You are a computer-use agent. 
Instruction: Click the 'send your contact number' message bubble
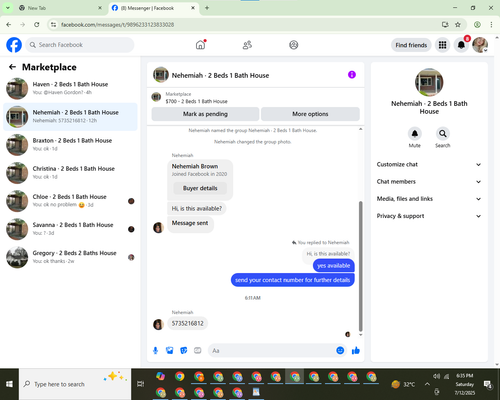(293, 280)
